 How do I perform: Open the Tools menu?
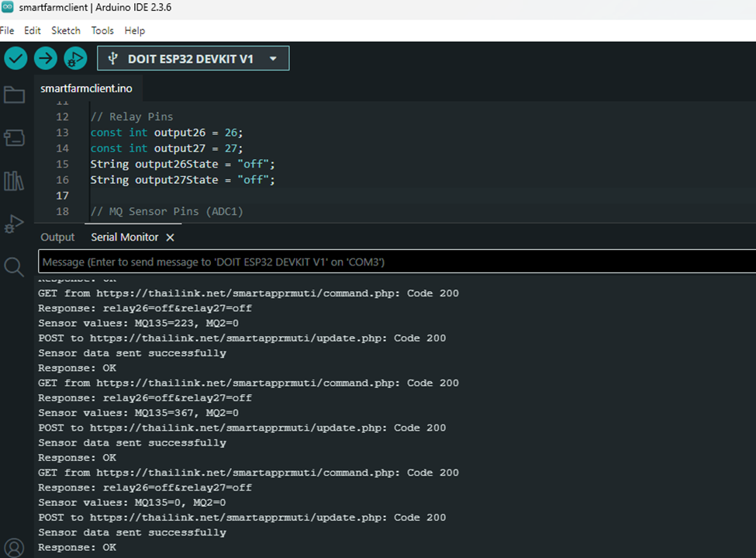[102, 31]
